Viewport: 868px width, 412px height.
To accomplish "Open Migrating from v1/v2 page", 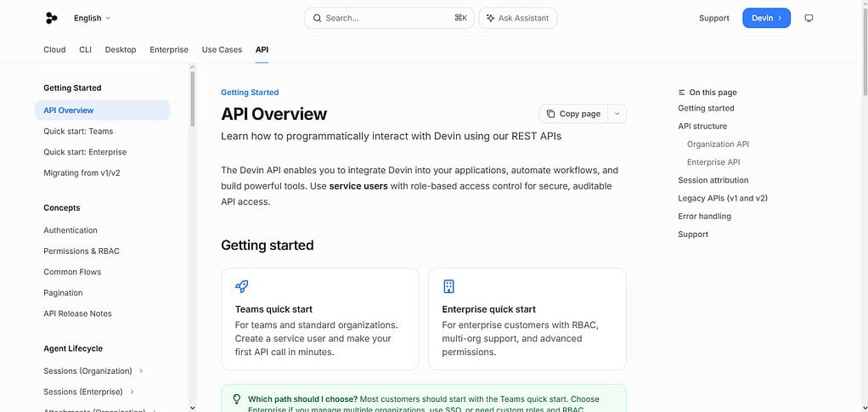I will point(82,172).
